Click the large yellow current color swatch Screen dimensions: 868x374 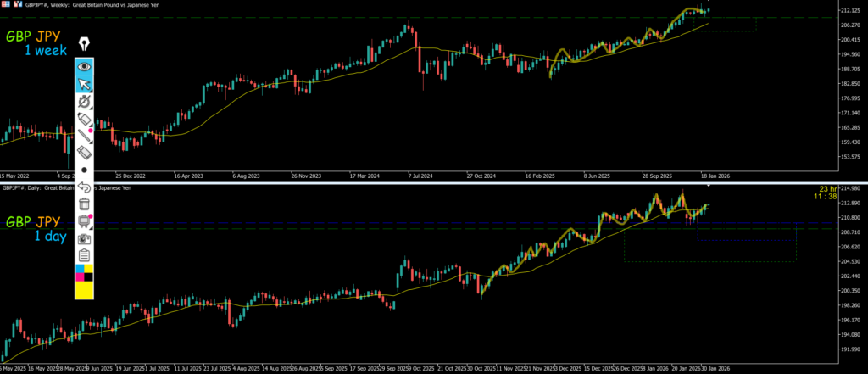coord(85,290)
